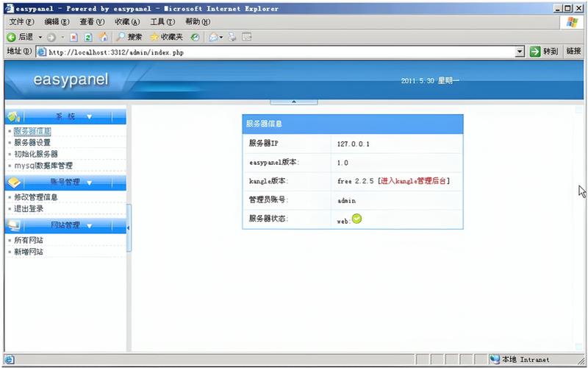Click the 服务器信息 panel header
This screenshot has height=368, width=588.
(353, 124)
